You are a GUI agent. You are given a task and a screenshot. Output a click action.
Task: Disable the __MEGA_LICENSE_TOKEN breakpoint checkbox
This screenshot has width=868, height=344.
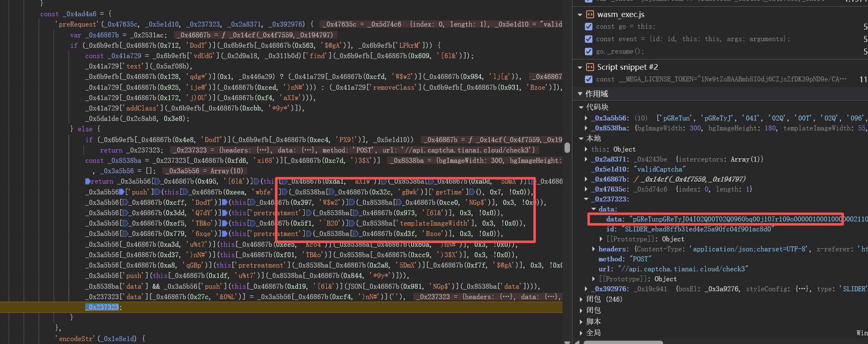tap(589, 79)
